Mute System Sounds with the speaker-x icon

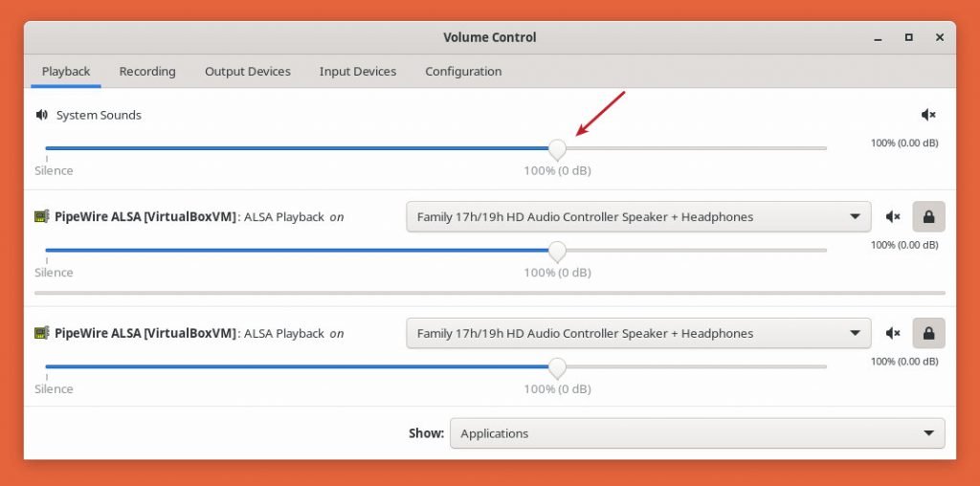(927, 115)
